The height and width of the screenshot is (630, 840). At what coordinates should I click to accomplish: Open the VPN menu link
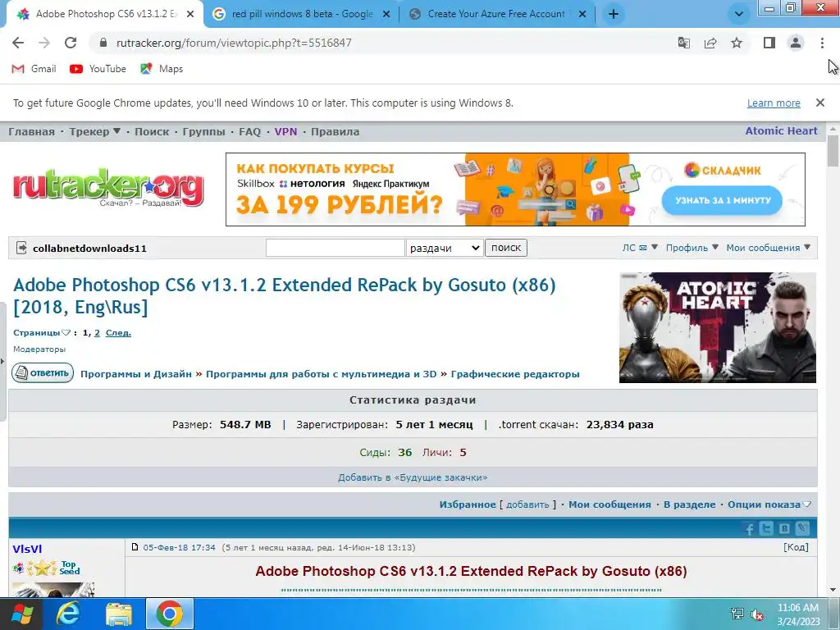tap(285, 132)
